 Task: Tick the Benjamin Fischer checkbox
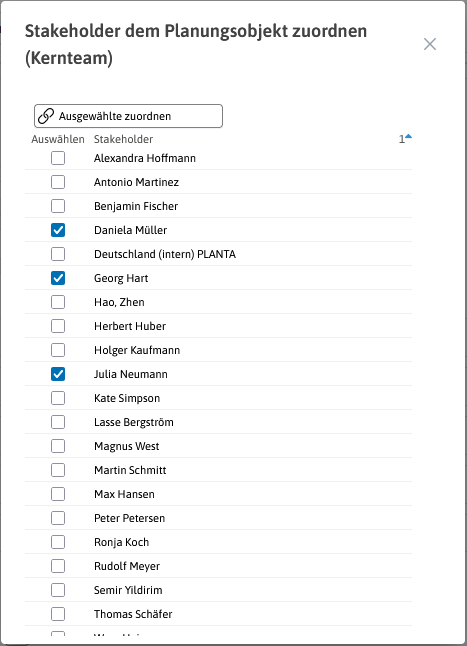click(58, 206)
